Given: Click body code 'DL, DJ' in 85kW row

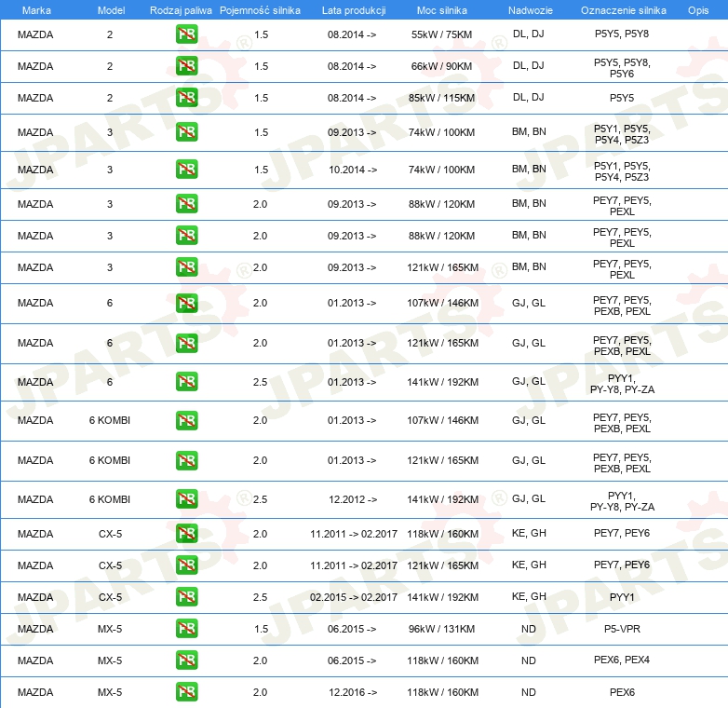Looking at the screenshot, I should point(529,97).
